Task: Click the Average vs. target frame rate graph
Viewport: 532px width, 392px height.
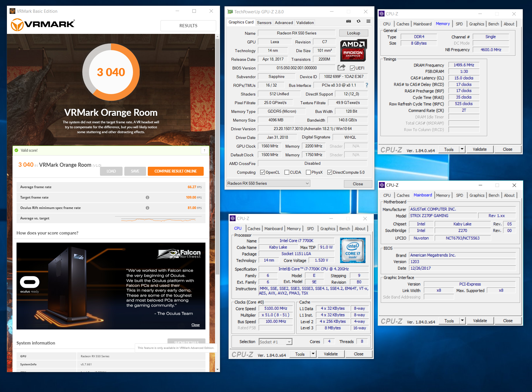Action: click(x=158, y=219)
